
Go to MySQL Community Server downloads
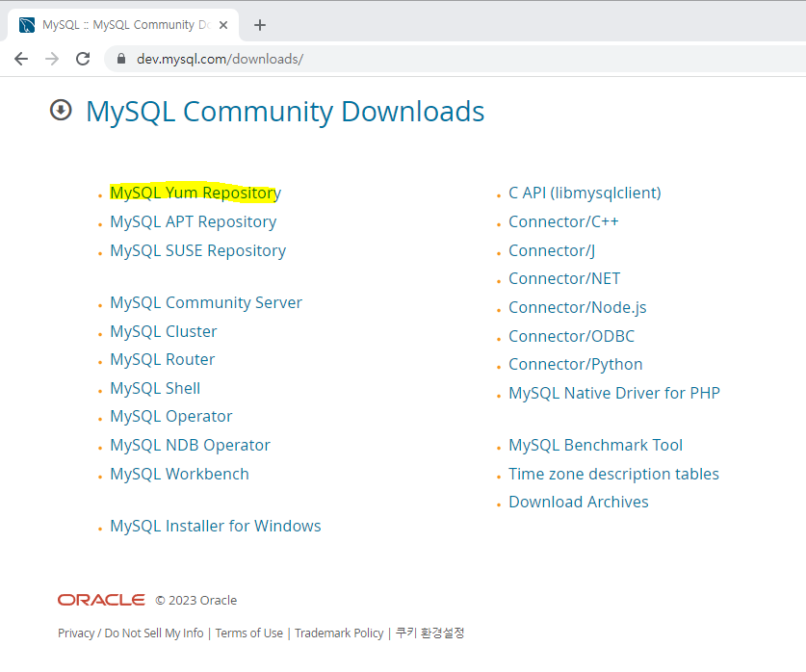pyautogui.click(x=206, y=302)
